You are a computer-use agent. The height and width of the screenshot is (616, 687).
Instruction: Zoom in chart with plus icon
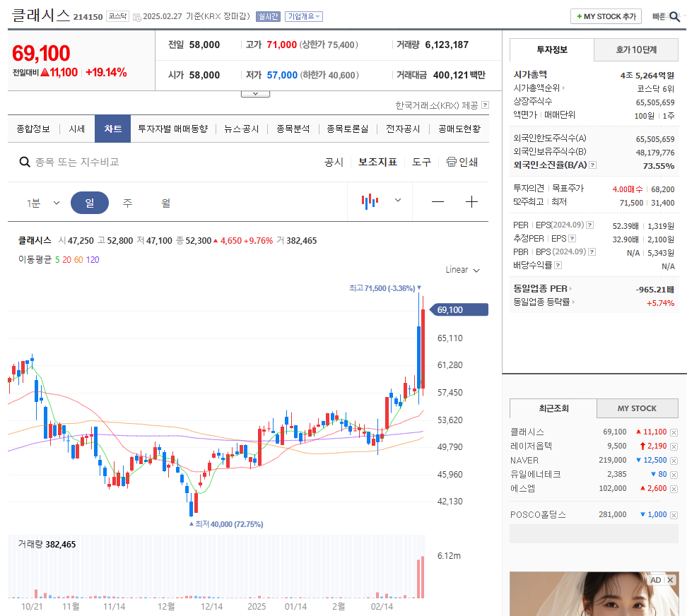(471, 202)
